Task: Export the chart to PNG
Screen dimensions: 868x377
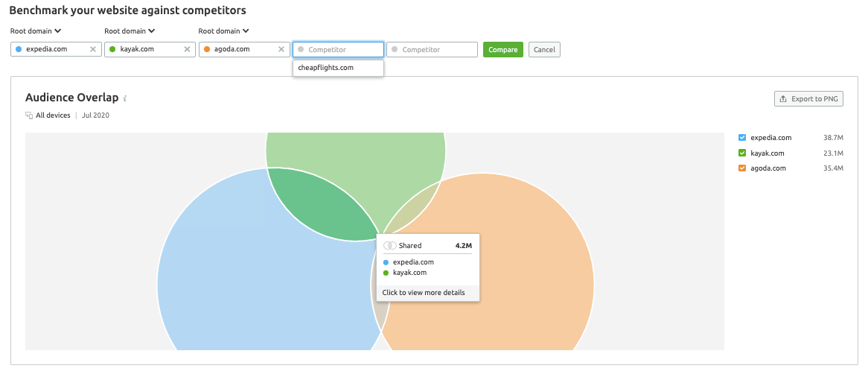Action: [x=808, y=99]
